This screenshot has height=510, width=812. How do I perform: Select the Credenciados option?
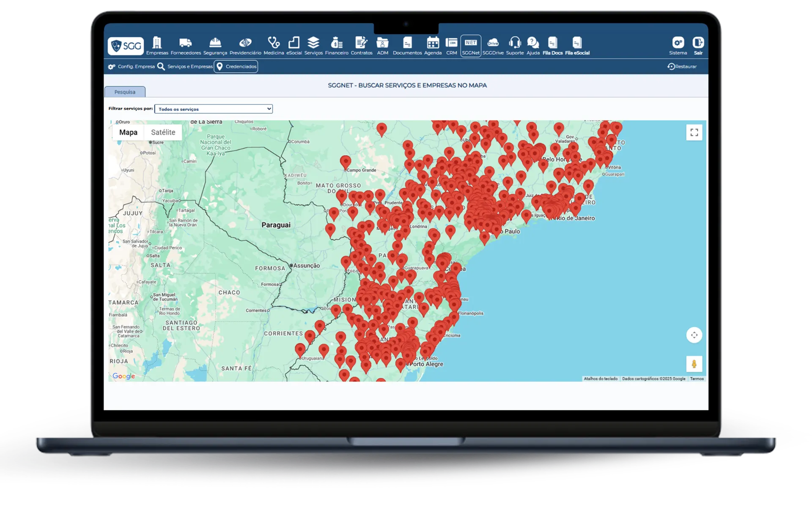[236, 66]
